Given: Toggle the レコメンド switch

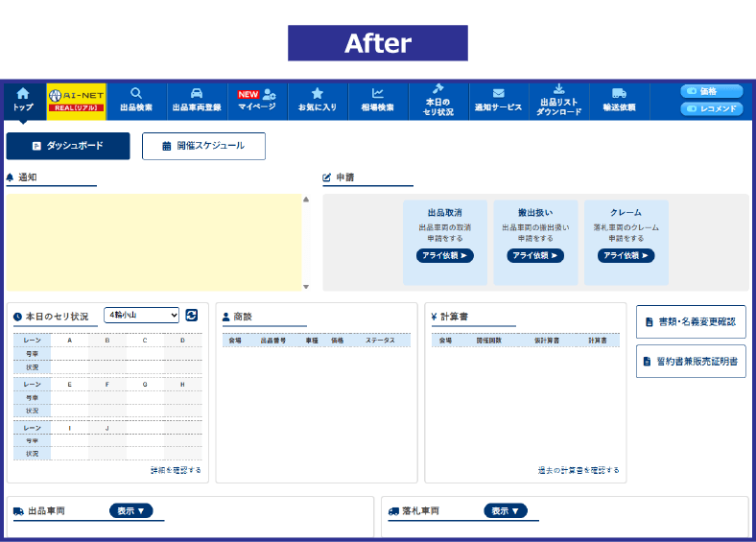Looking at the screenshot, I should [x=711, y=108].
